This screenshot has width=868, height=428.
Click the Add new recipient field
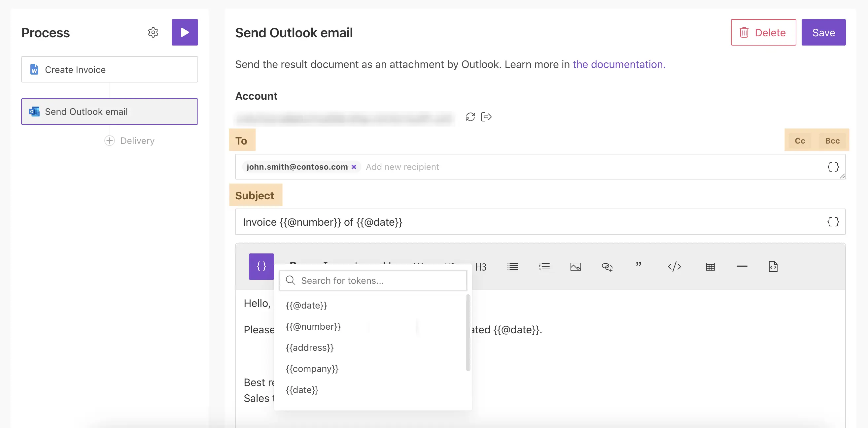click(402, 167)
